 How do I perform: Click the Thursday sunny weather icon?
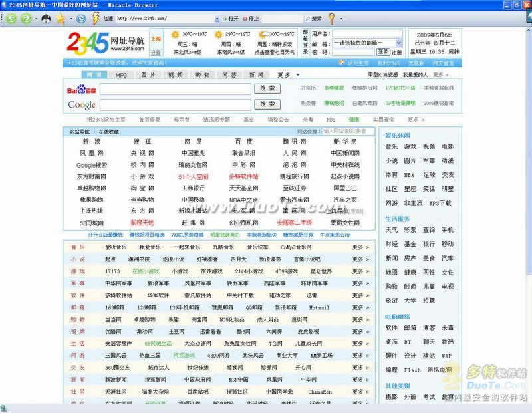click(219, 35)
